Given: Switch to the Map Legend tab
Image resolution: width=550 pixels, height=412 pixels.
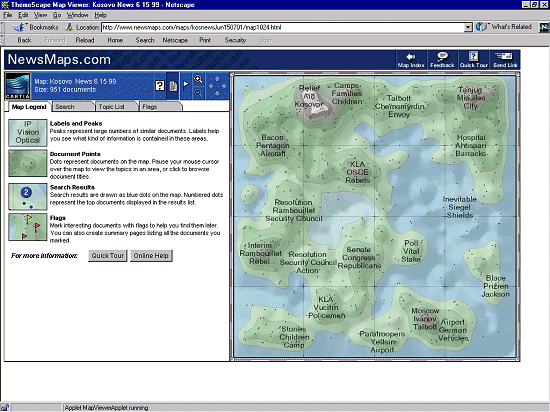Looking at the screenshot, I should point(28,107).
